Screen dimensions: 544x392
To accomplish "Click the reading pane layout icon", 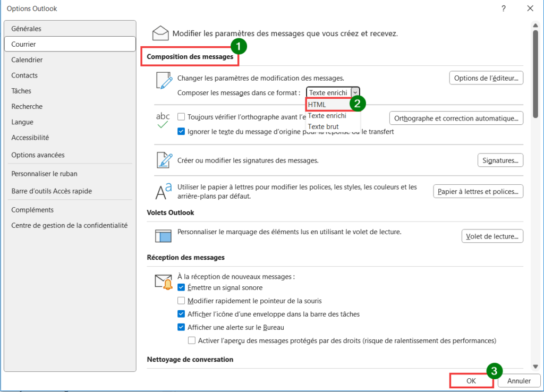I will tap(163, 236).
